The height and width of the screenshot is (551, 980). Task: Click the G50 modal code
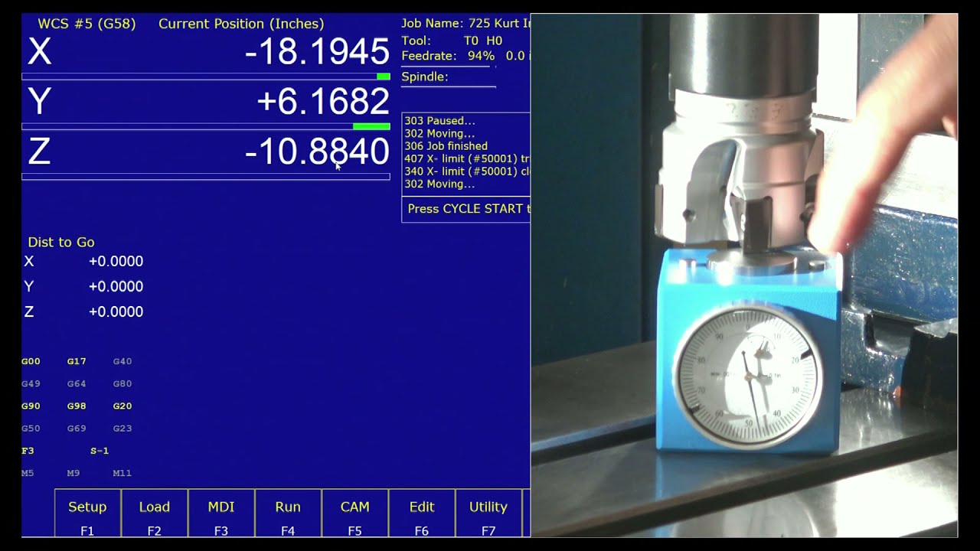(x=31, y=429)
